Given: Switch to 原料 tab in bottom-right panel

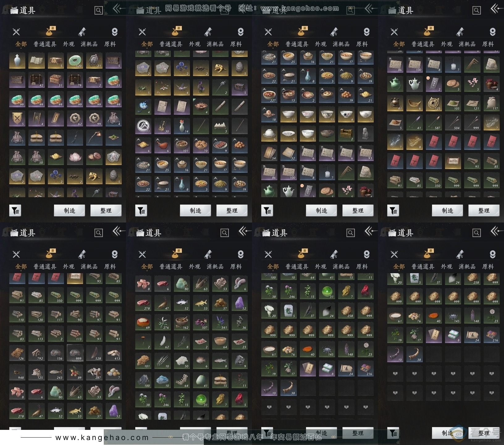Looking at the screenshot, I should tap(488, 266).
